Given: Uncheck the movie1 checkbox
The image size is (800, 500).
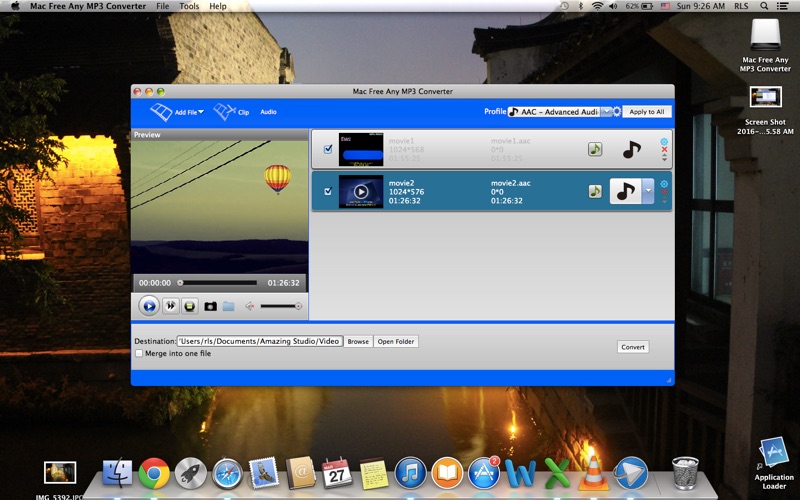Looking at the screenshot, I should [328, 149].
